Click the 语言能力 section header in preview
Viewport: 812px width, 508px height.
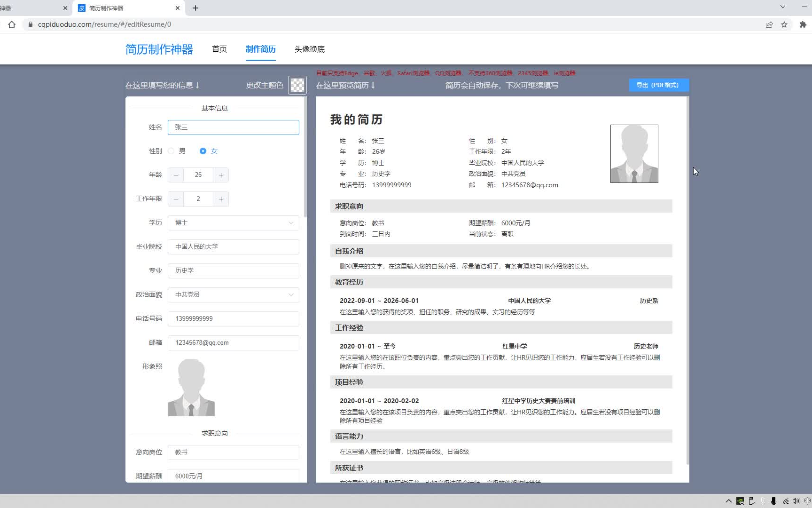point(501,437)
